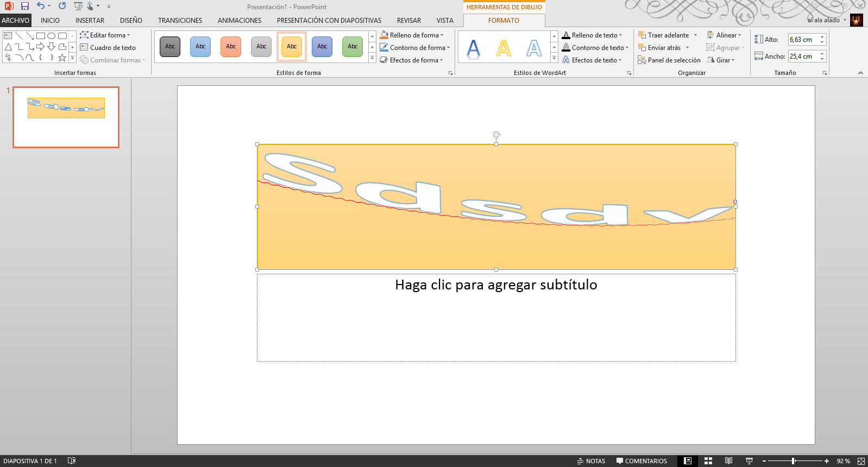Collapse the ribbon with the arrow
868x467 pixels.
click(x=860, y=73)
